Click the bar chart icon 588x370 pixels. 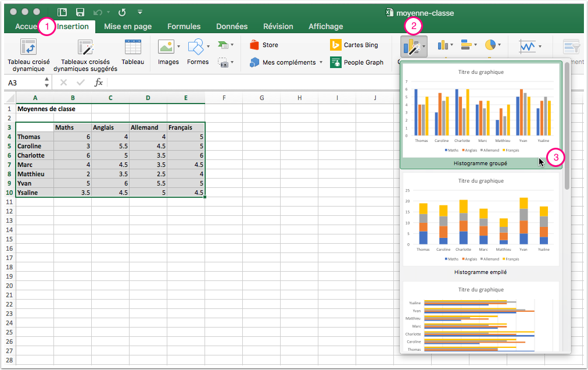(x=466, y=45)
